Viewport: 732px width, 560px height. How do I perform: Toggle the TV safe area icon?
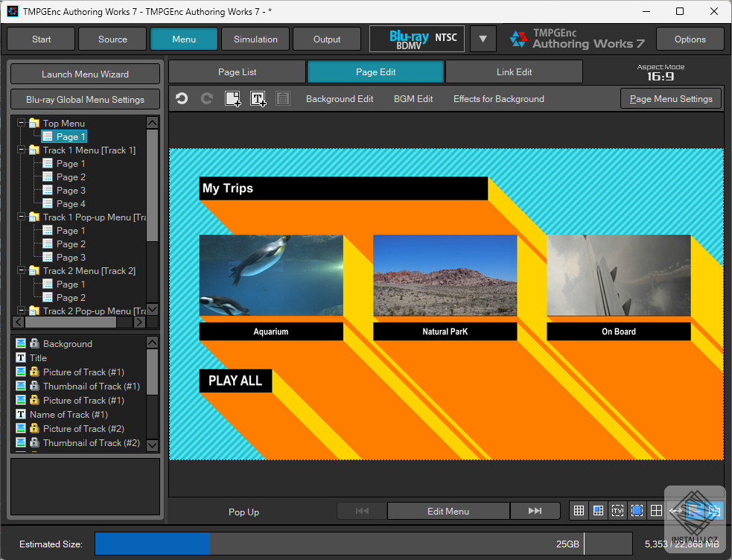[617, 511]
